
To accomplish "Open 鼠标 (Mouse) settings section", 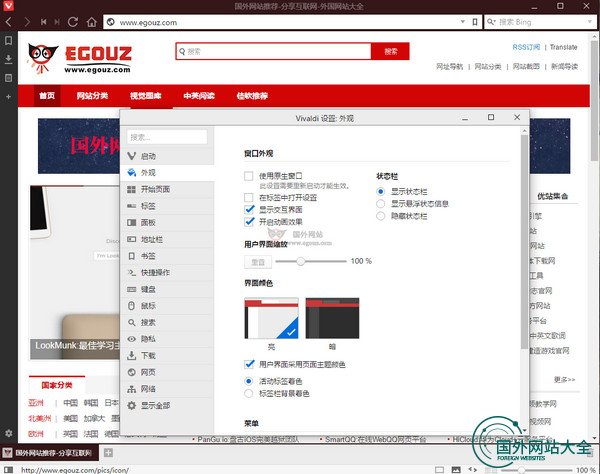I will [x=167, y=306].
